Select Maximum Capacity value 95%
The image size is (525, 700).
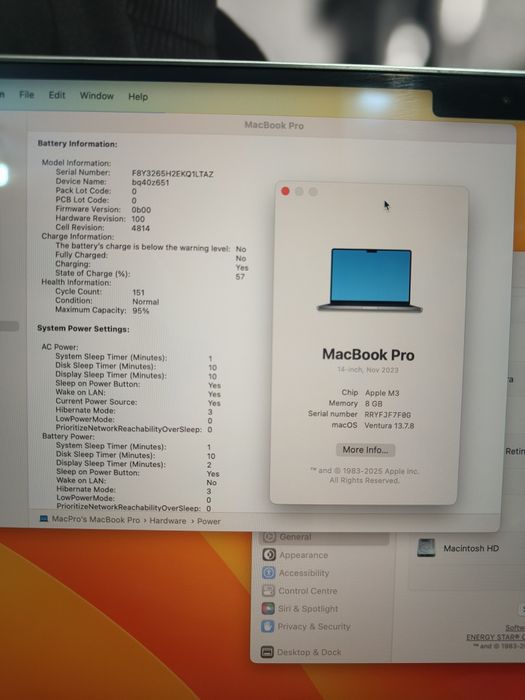coord(141,311)
